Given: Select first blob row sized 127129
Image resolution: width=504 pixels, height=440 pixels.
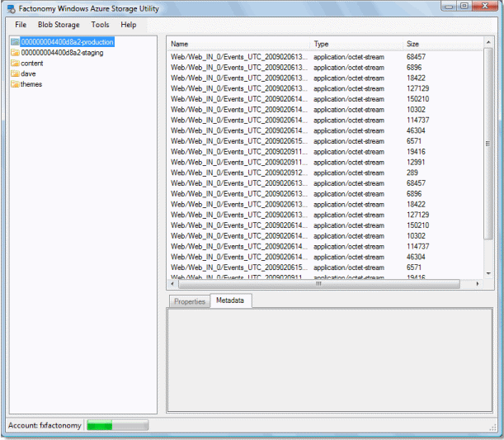Looking at the screenshot, I should [x=325, y=88].
